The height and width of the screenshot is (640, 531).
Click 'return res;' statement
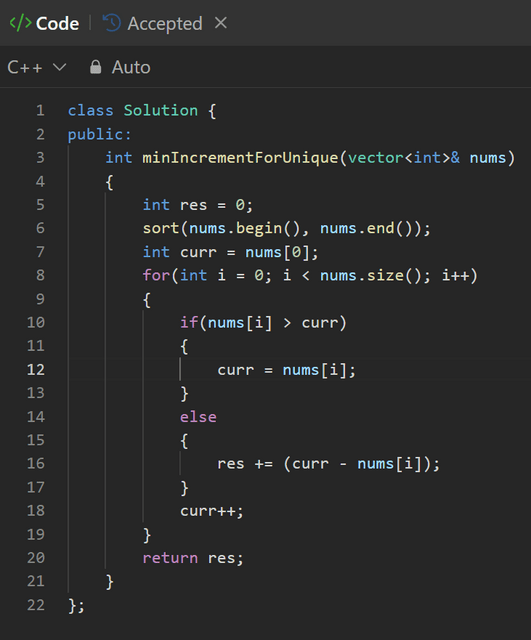(193, 558)
